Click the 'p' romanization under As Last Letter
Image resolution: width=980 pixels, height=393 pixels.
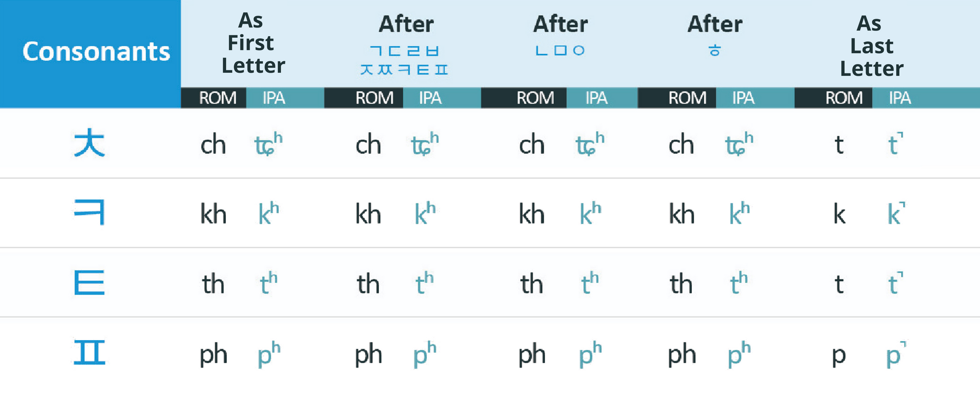click(839, 355)
